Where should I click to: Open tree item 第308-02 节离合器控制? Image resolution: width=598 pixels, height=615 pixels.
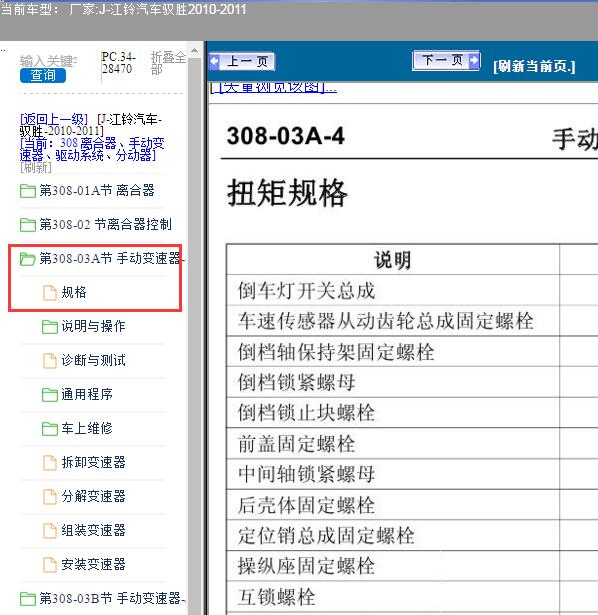point(105,224)
